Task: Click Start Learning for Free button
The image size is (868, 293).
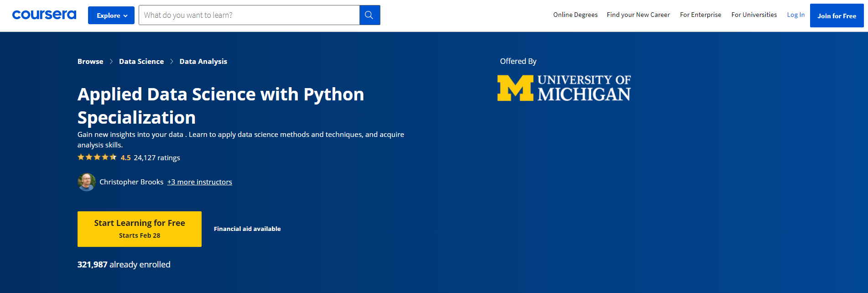Action: coord(140,229)
